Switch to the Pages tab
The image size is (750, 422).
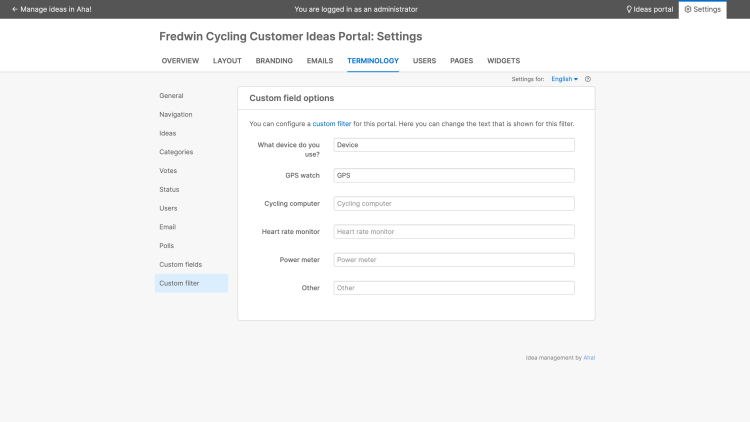click(462, 61)
